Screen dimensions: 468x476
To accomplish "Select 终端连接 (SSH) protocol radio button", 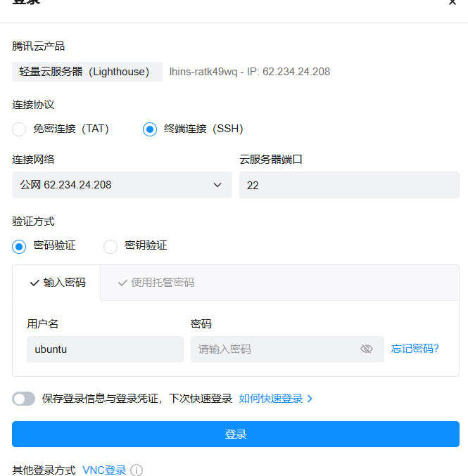I will point(150,129).
